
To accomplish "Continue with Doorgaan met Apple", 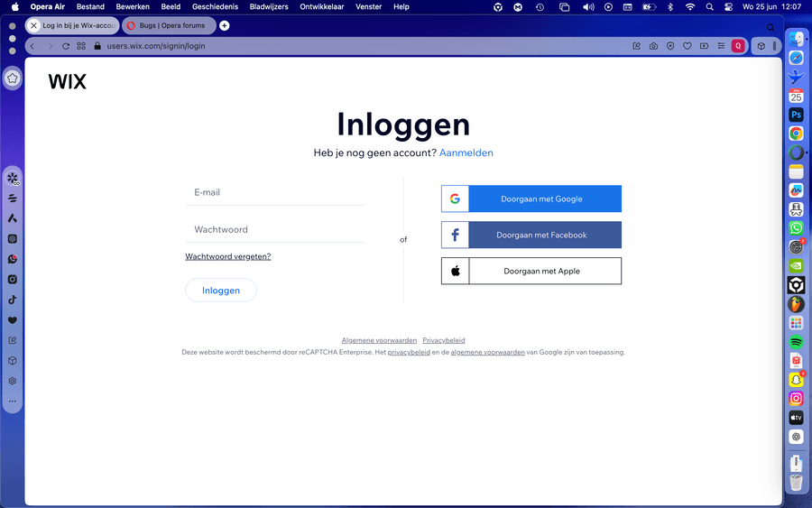I will [531, 271].
